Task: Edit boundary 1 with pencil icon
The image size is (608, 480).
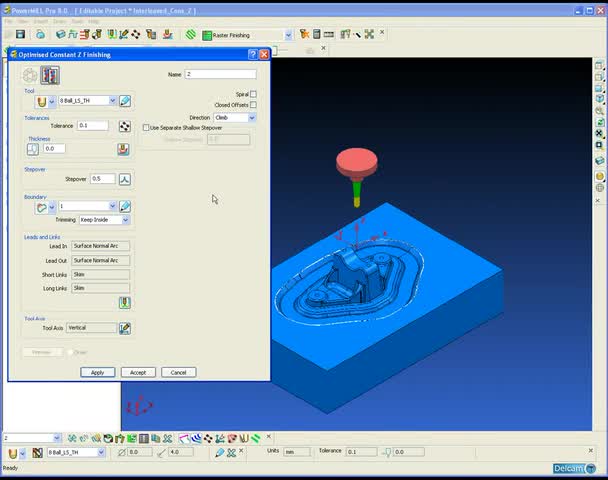Action: point(124,206)
